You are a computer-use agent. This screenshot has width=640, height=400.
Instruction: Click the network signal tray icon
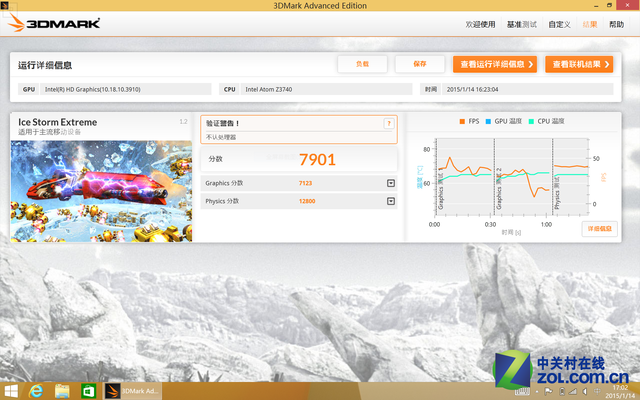coord(573,391)
